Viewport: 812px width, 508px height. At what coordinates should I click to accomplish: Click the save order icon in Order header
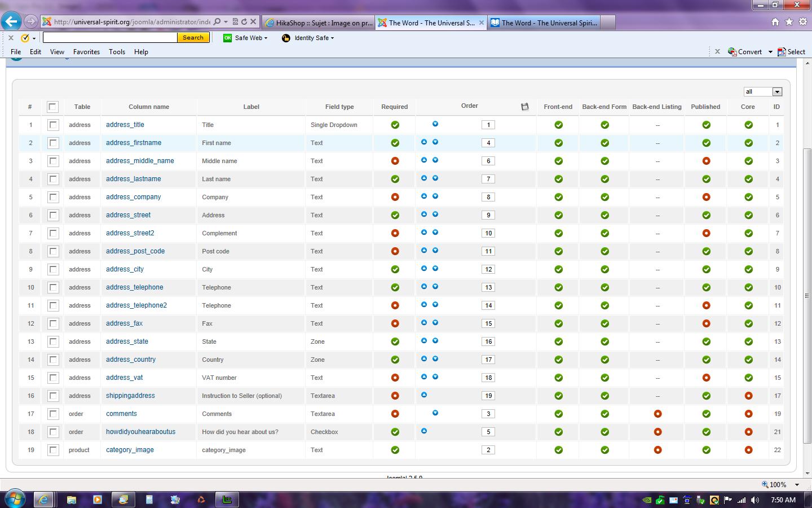click(x=524, y=107)
